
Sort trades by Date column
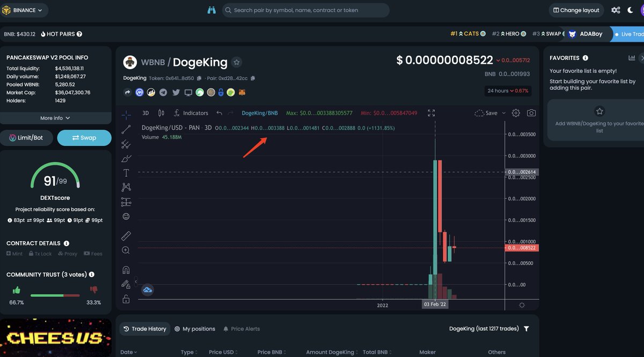128,352
